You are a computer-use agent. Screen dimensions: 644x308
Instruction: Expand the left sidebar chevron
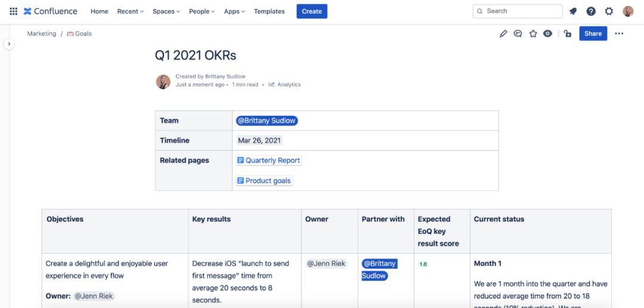click(9, 44)
